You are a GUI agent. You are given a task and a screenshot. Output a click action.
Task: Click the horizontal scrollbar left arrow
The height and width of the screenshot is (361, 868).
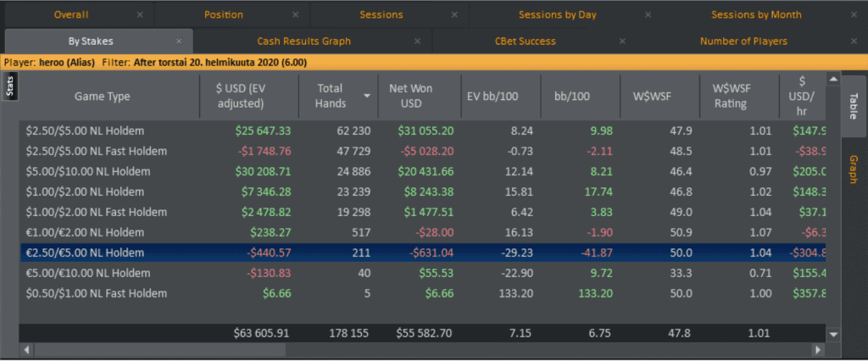click(25, 349)
